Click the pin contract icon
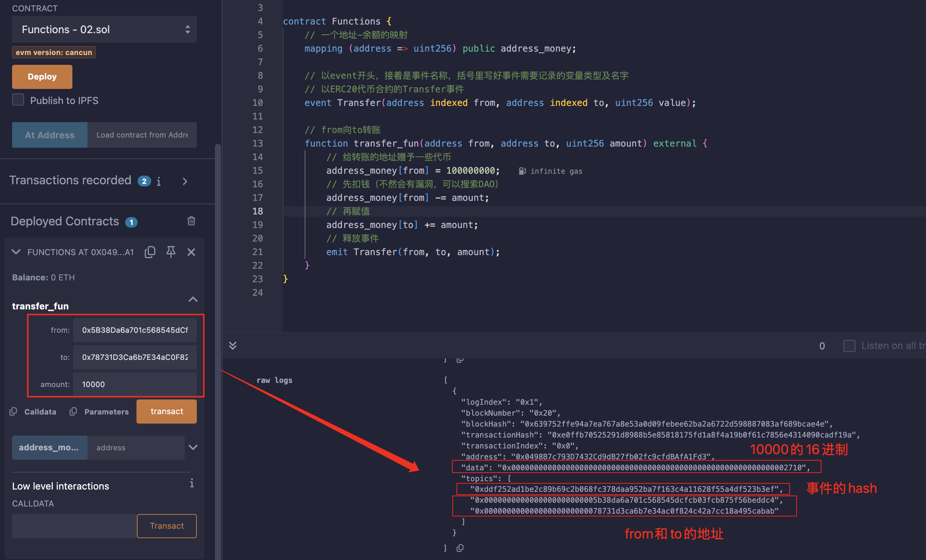The width and height of the screenshot is (926, 560). (x=171, y=252)
